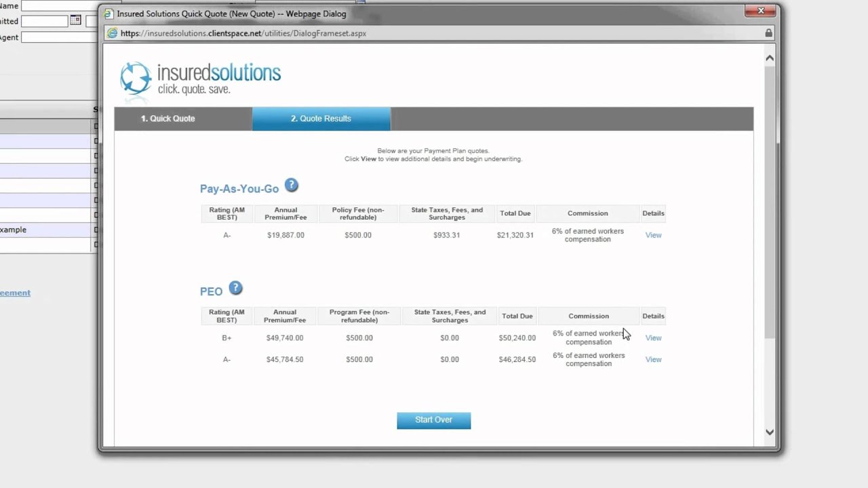The height and width of the screenshot is (488, 868).
Task: Click the B+ rating cell
Action: [x=226, y=338]
